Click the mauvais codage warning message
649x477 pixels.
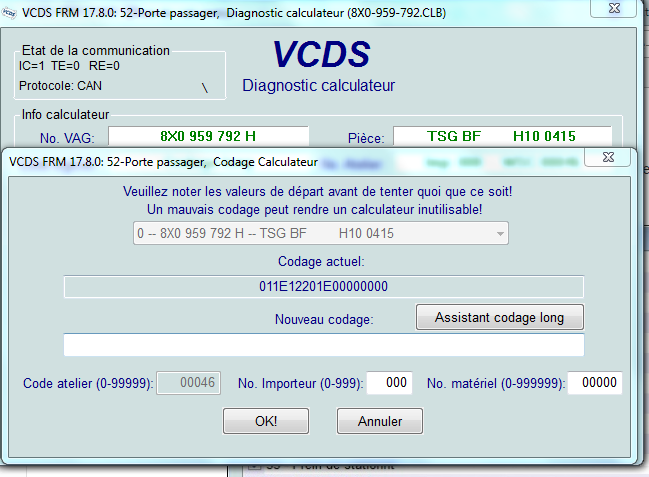(x=313, y=209)
